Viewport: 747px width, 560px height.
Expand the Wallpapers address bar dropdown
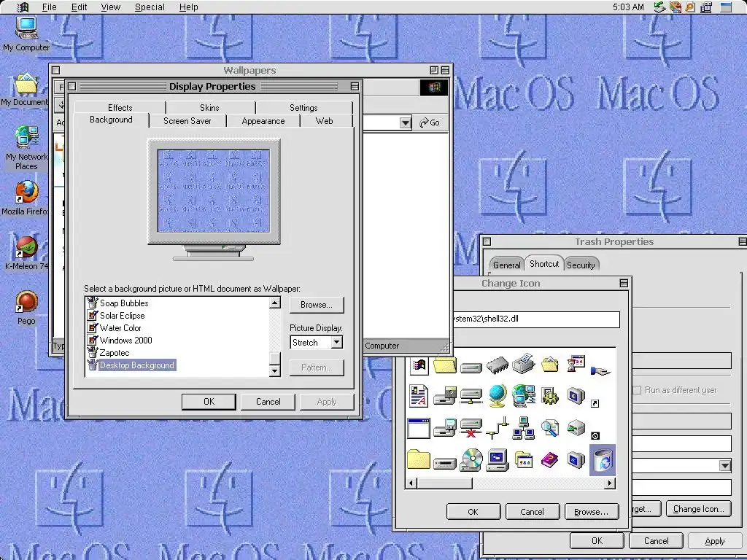405,122
